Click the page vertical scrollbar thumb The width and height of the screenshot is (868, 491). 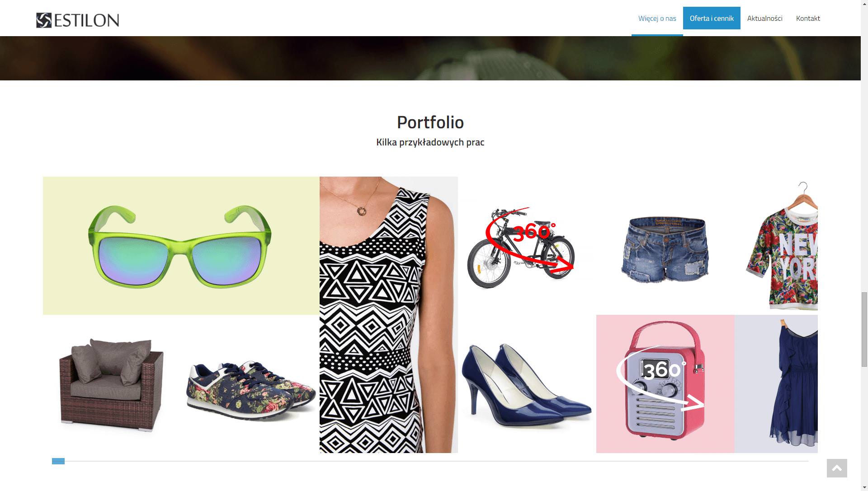pos(864,330)
